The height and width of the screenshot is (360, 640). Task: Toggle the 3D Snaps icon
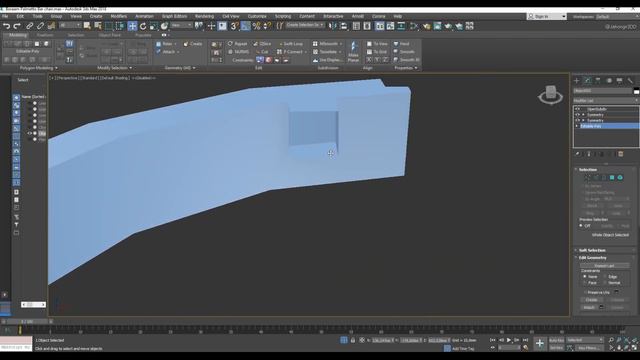coord(234,26)
